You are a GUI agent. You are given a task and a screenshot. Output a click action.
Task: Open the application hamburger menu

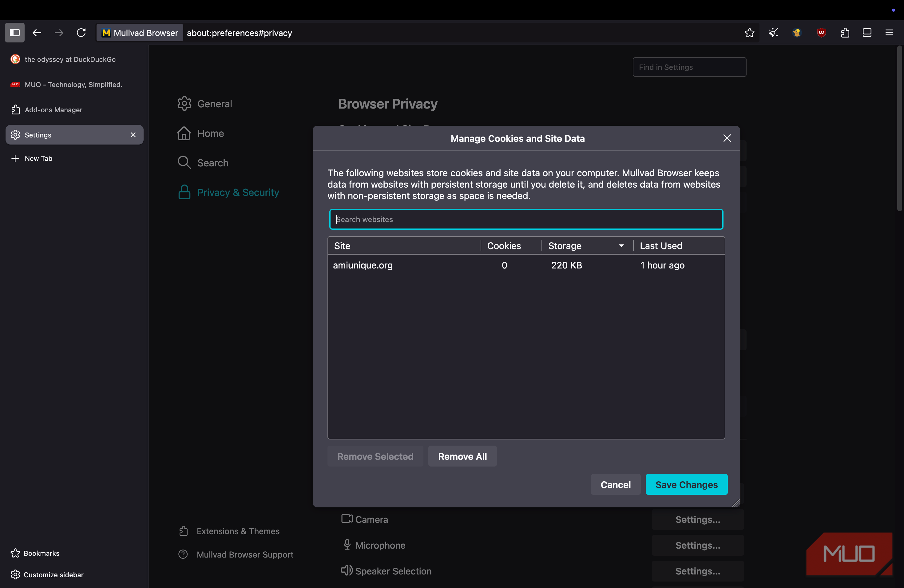pos(889,33)
